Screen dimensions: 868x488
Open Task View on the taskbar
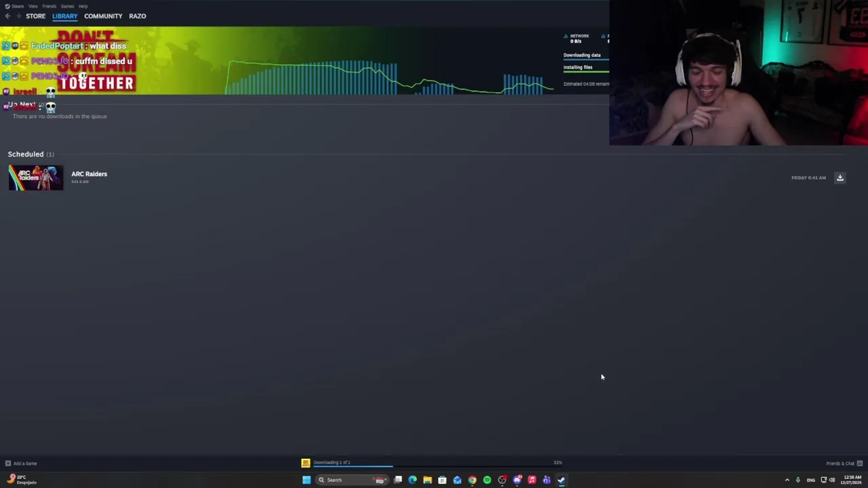point(398,480)
